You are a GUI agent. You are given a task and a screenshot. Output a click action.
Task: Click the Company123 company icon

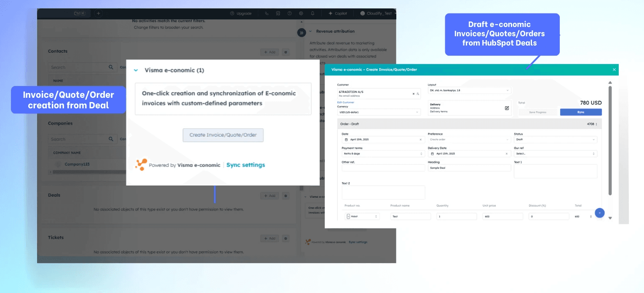pos(58,164)
